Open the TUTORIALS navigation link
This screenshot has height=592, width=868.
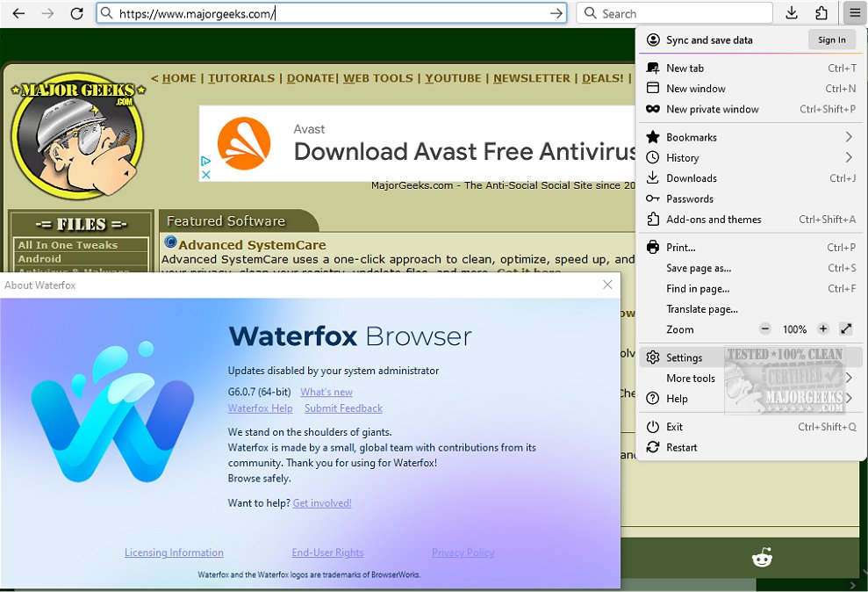240,78
